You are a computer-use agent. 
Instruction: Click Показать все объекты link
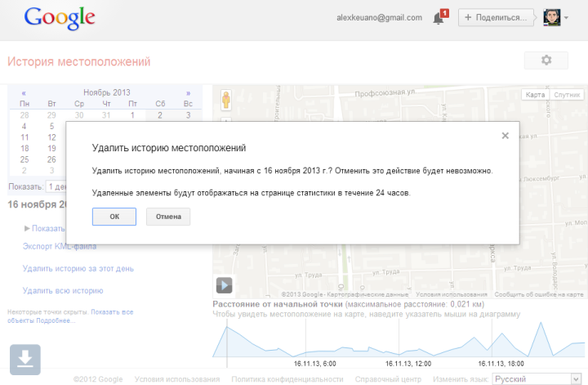(x=70, y=316)
